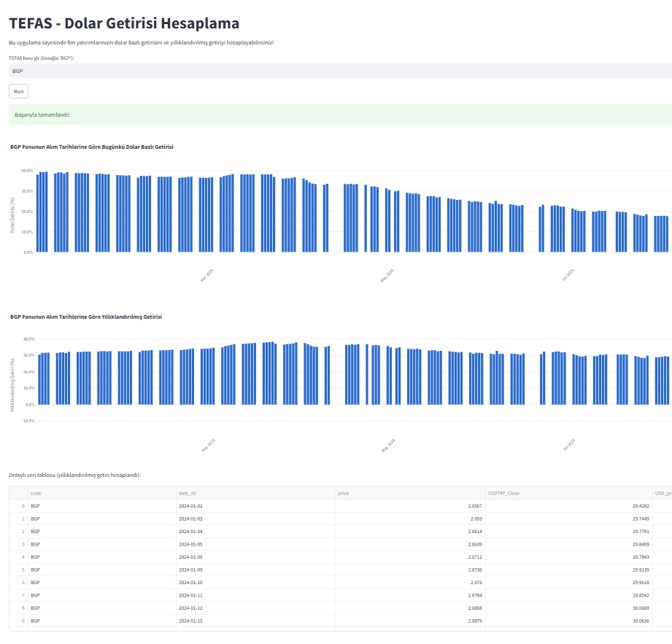Click price cell '2.0567'
The height and width of the screenshot is (644, 672).
pos(410,506)
